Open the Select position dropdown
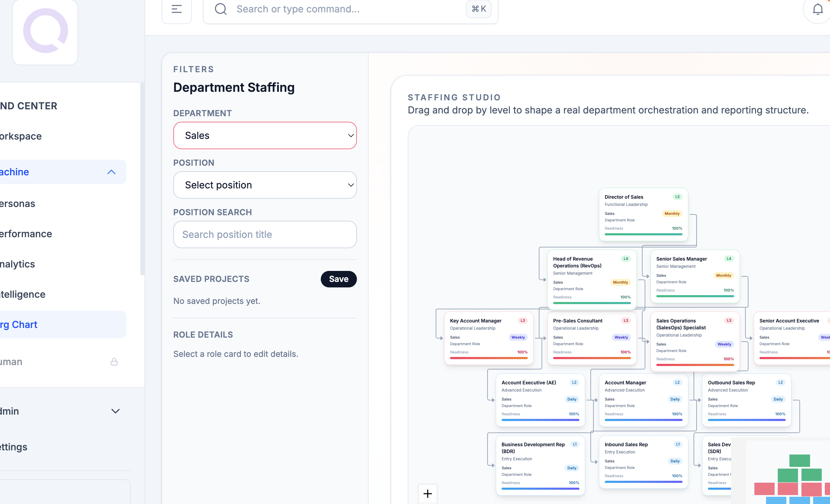Screen dimensions: 830x504 click(264, 185)
